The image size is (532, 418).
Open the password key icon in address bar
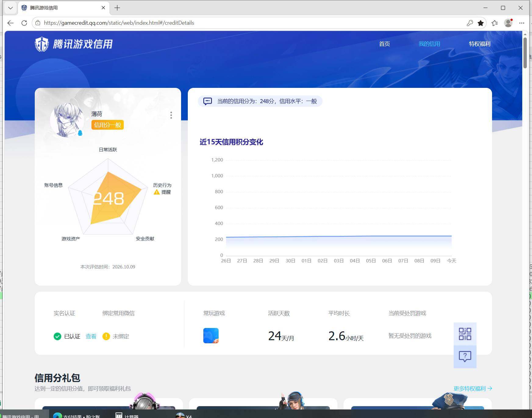click(470, 23)
